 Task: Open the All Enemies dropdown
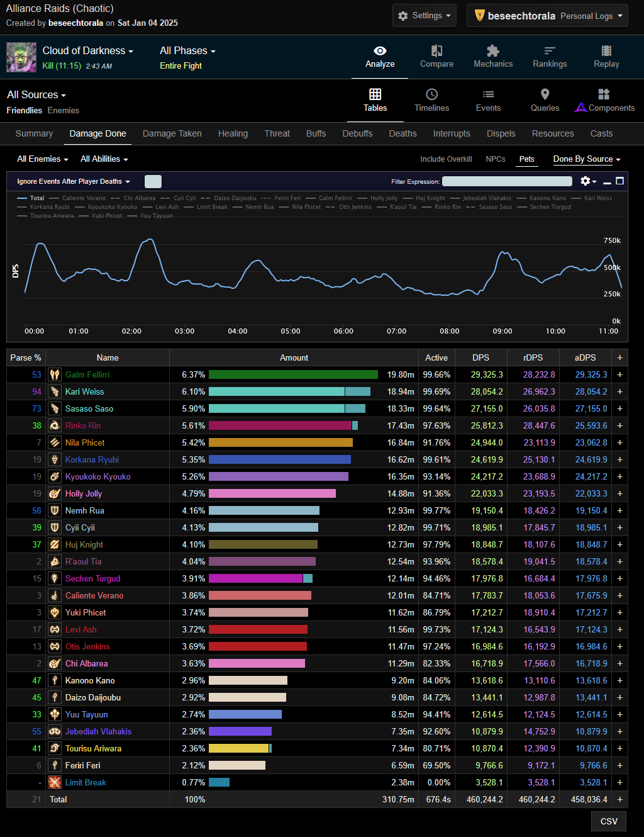(43, 159)
